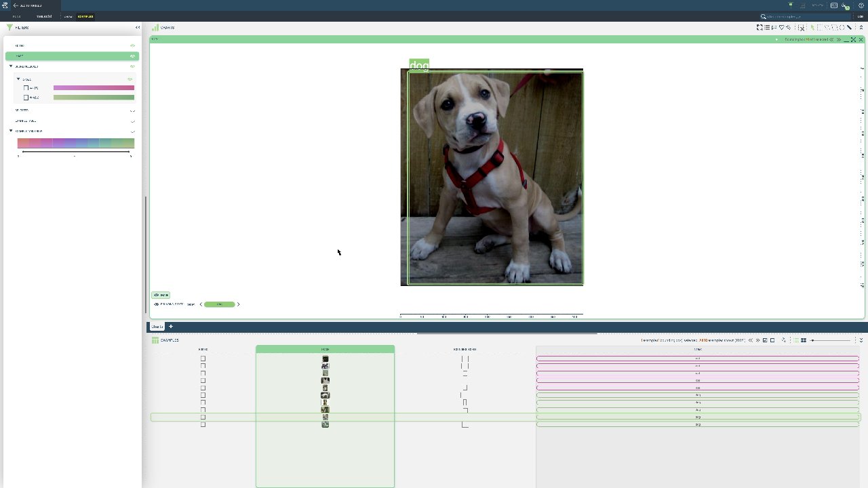Click the multicolor gradient range bar
Image resolution: width=868 pixels, height=488 pixels.
(x=75, y=143)
